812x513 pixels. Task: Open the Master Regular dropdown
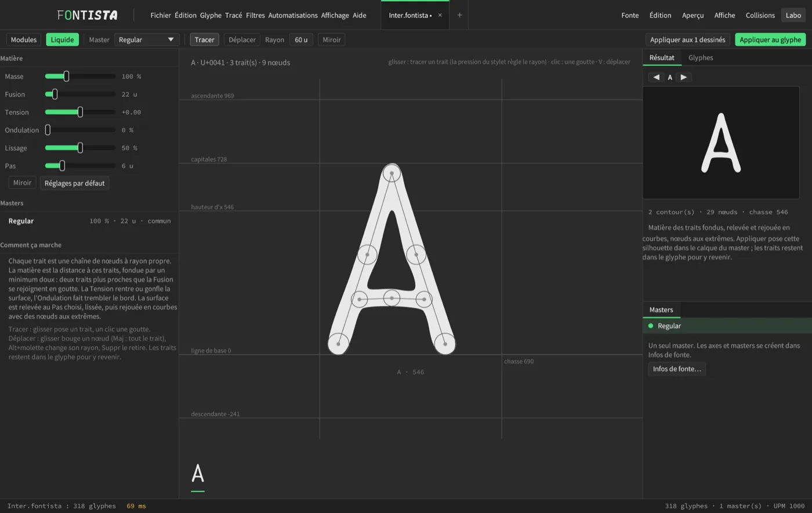pos(147,39)
